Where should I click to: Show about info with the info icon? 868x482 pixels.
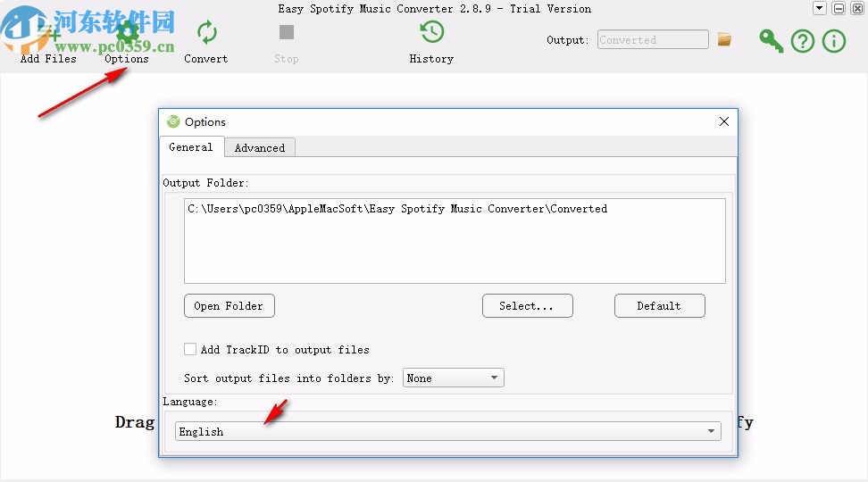point(834,41)
